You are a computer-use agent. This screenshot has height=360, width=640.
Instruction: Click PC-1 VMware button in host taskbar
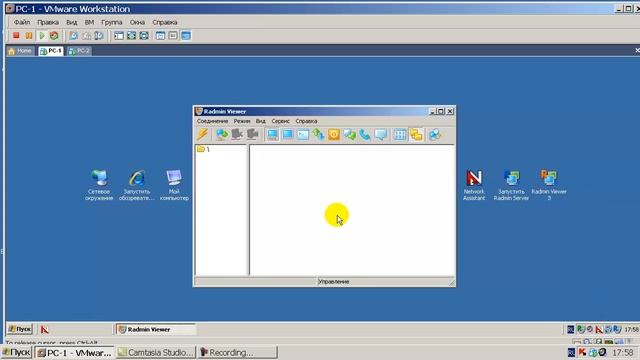[74, 353]
